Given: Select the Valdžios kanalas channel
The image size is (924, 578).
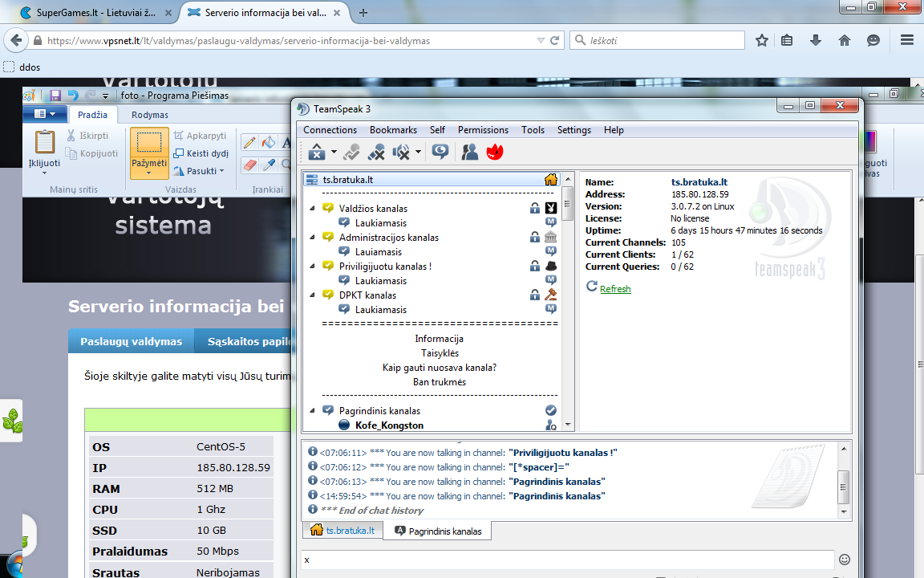Looking at the screenshot, I should point(373,208).
